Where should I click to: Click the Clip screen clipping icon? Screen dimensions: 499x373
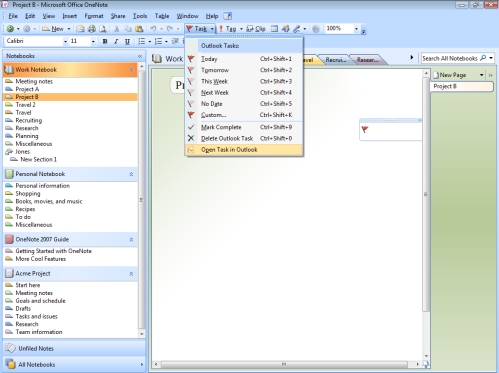coord(256,29)
